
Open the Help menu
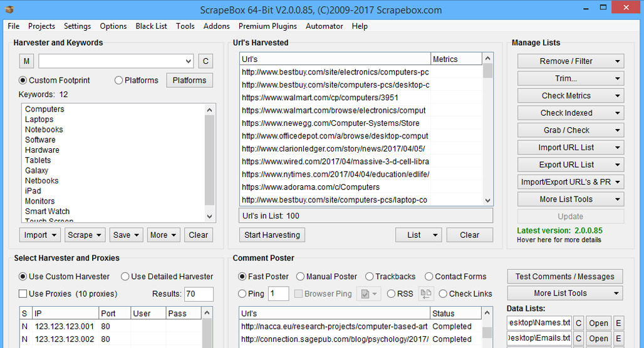coord(360,26)
